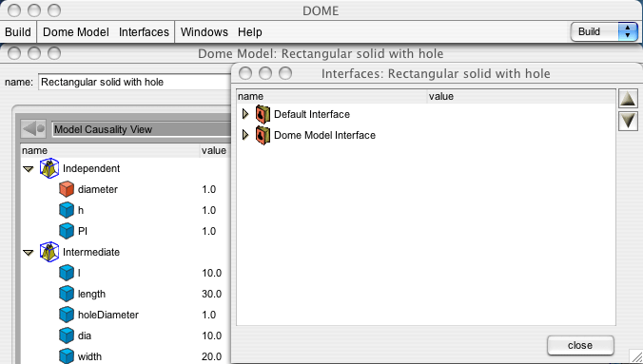The image size is (643, 364).
Task: Click the Independent group label
Action: pos(91,168)
